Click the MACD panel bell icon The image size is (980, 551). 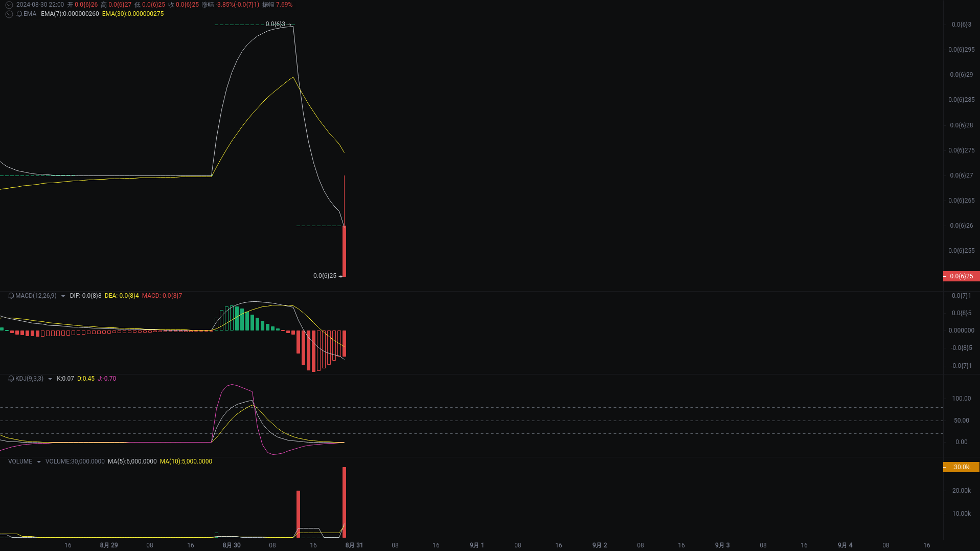[x=10, y=296]
